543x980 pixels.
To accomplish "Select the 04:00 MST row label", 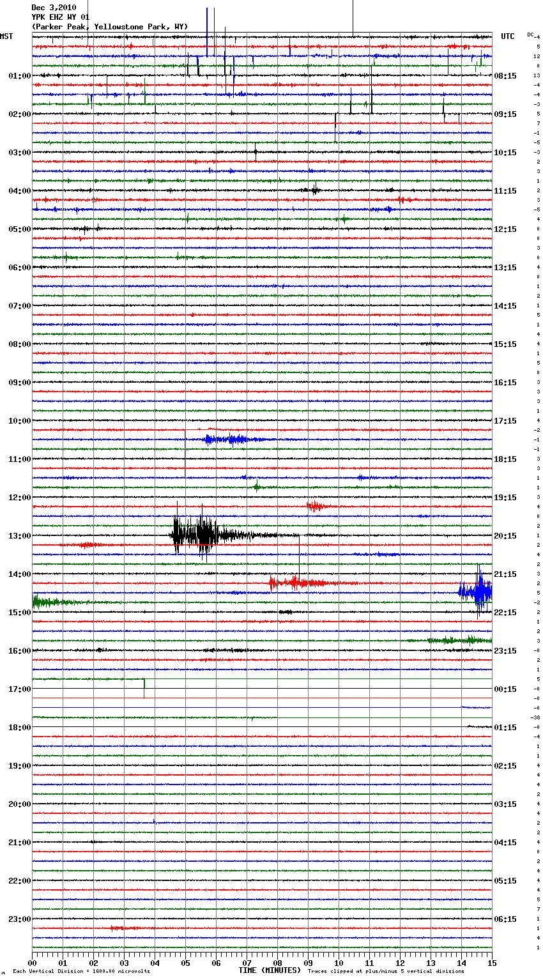I will pyautogui.click(x=20, y=191).
